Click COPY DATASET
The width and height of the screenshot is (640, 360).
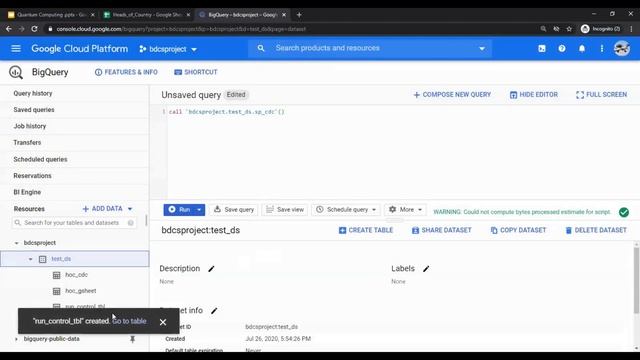(518, 230)
